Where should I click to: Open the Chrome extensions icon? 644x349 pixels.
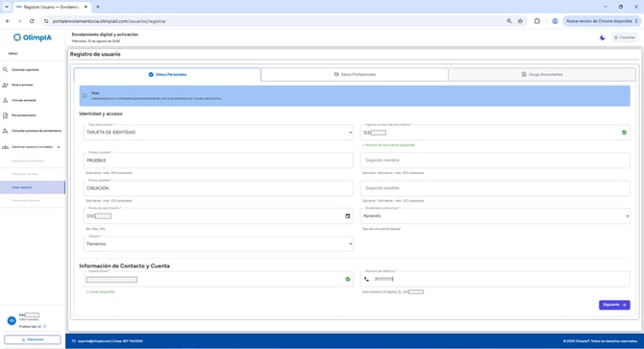coord(536,21)
